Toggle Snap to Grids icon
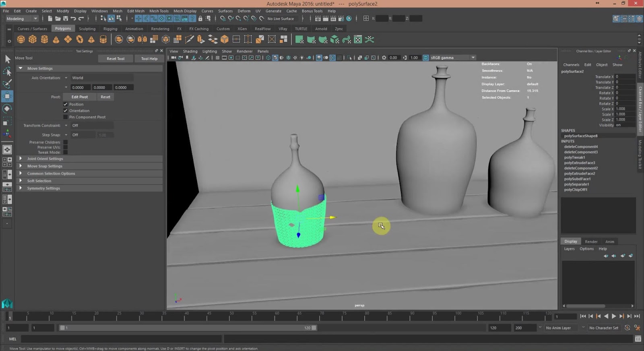This screenshot has width=644, height=351. click(223, 19)
